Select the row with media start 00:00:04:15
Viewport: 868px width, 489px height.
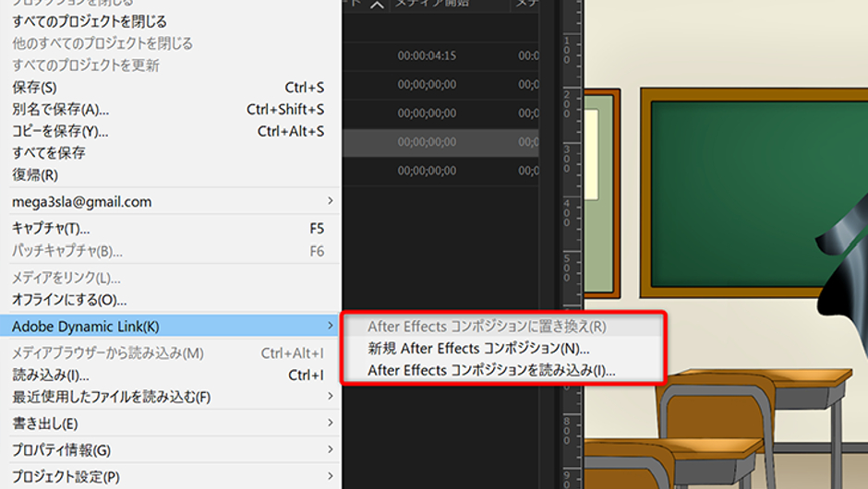click(440, 56)
